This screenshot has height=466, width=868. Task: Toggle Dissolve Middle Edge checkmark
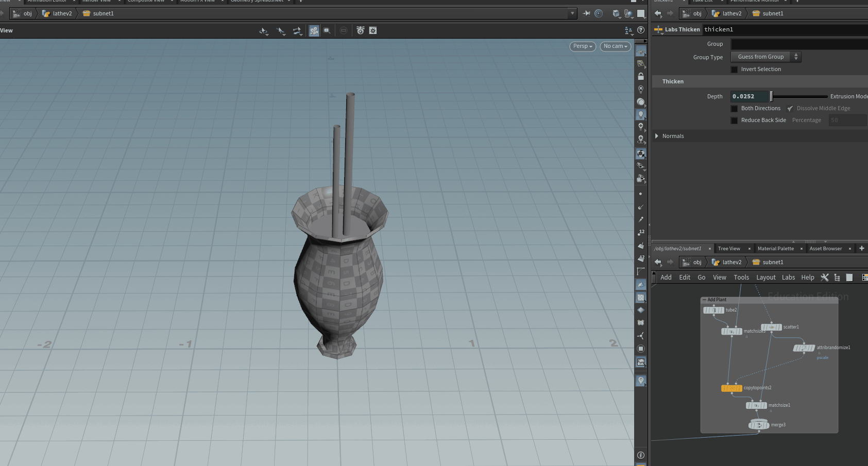pyautogui.click(x=790, y=109)
